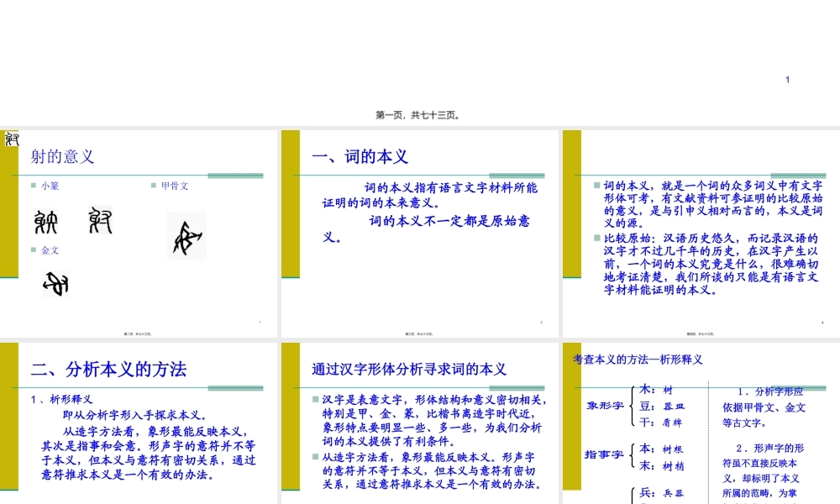Click the paragraph starting 词的本义指有语言文字材料所能
Viewport: 840px width, 504px height.
pos(429,196)
